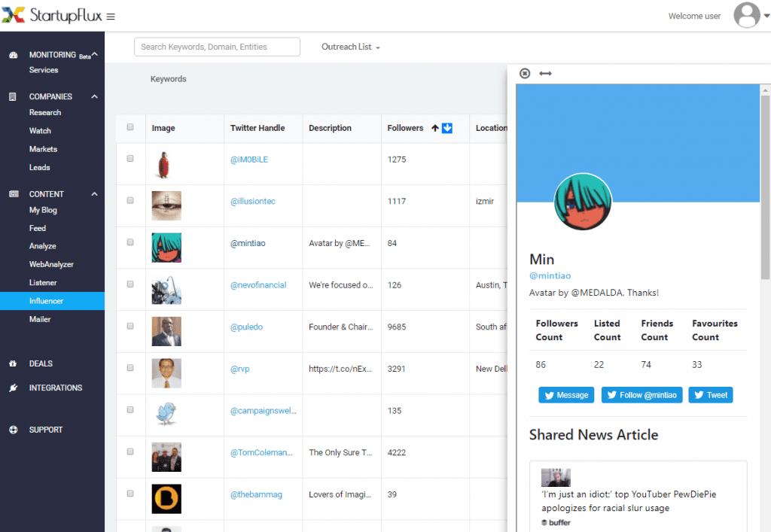Image resolution: width=771 pixels, height=532 pixels.
Task: Select the Influencer menu item
Action: click(52, 301)
